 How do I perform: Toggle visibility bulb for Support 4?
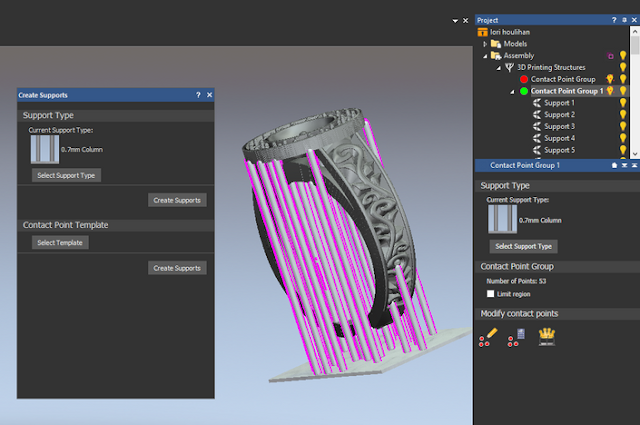[x=623, y=138]
